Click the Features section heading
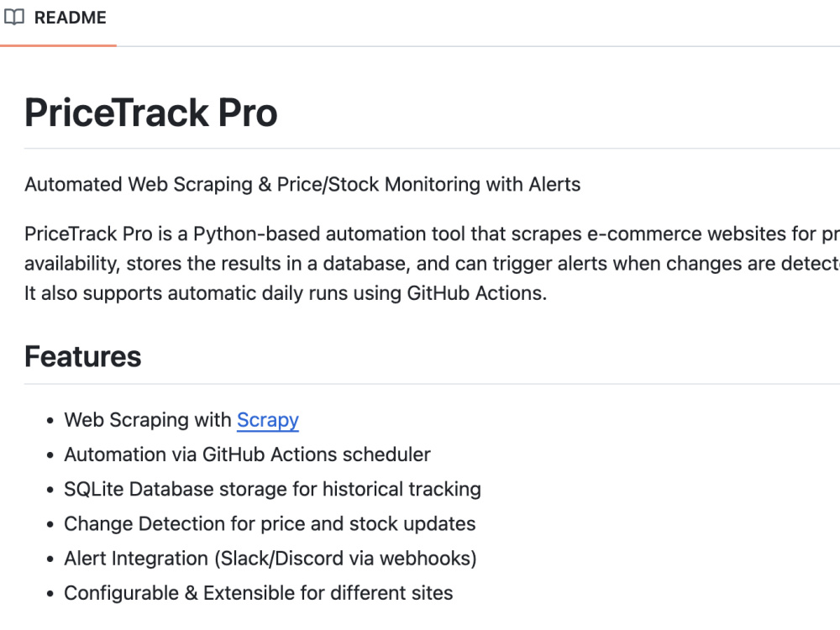The height and width of the screenshot is (630, 840). point(83,357)
